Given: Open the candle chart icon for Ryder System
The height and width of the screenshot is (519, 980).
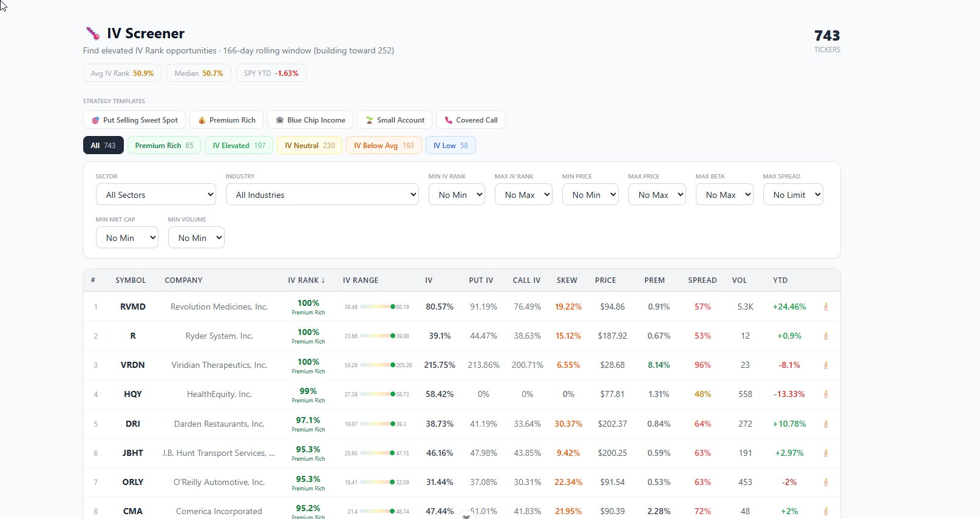Looking at the screenshot, I should click(x=826, y=336).
